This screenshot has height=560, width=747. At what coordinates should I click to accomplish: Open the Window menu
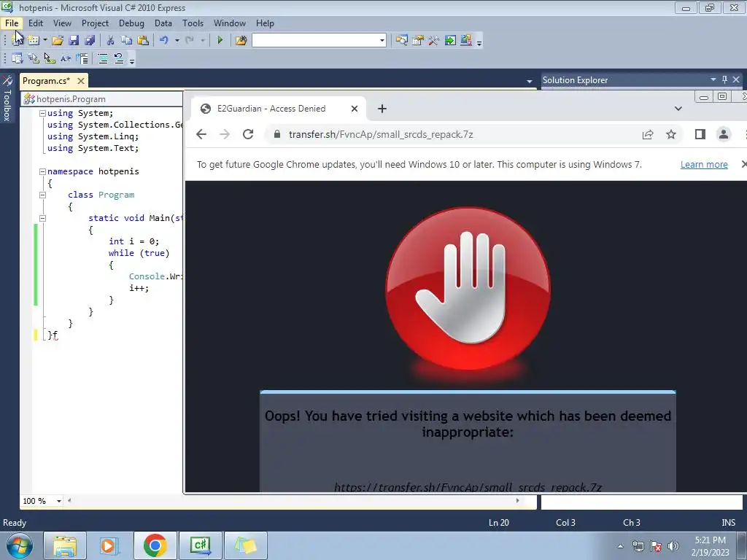point(230,23)
